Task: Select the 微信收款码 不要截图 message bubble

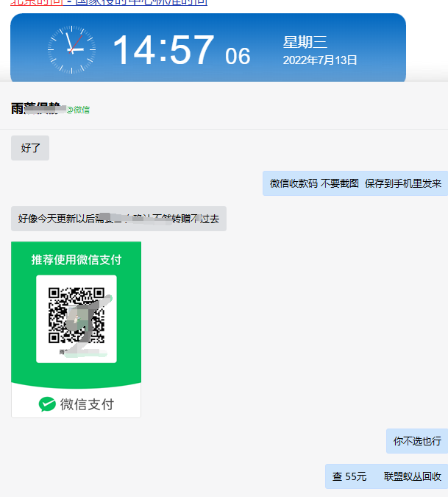Action: [355, 183]
